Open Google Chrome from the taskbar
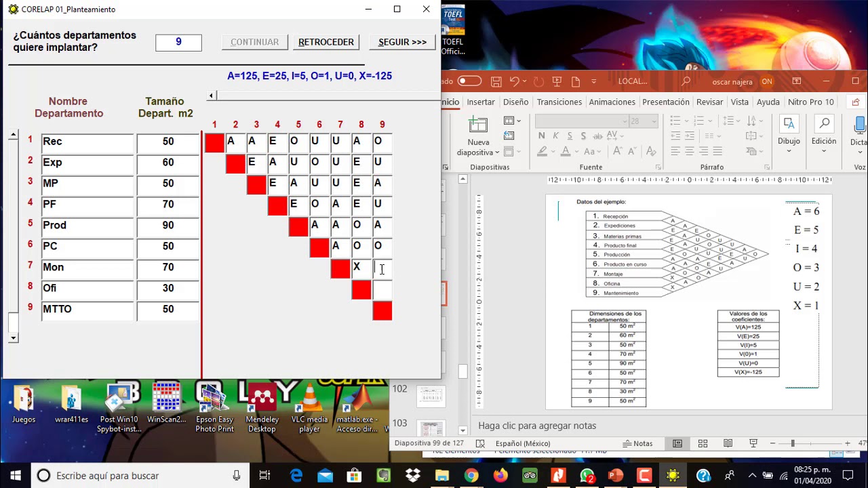 [471, 476]
